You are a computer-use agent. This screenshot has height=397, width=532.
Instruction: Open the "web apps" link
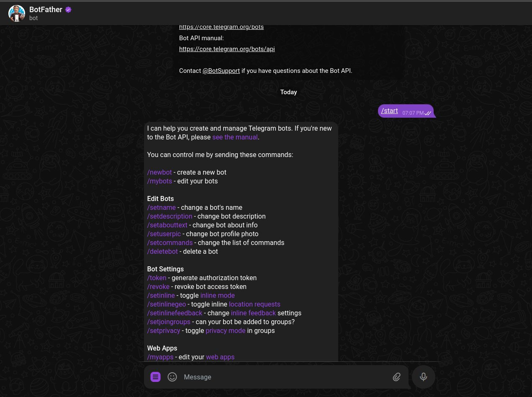(220, 357)
